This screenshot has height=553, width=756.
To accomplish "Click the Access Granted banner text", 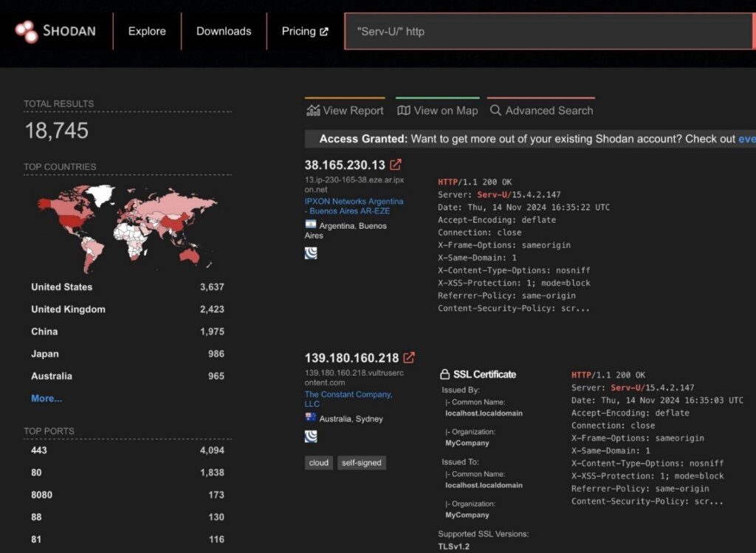I will (530, 139).
